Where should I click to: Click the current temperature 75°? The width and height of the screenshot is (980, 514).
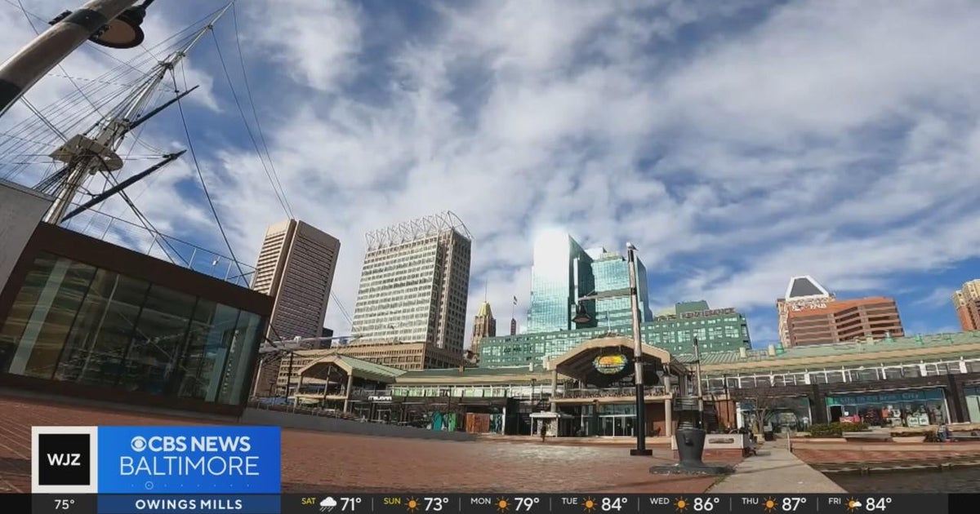[x=65, y=504]
